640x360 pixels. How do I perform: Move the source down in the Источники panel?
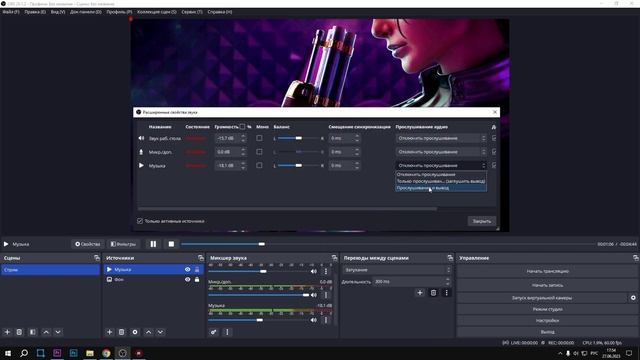(160, 332)
